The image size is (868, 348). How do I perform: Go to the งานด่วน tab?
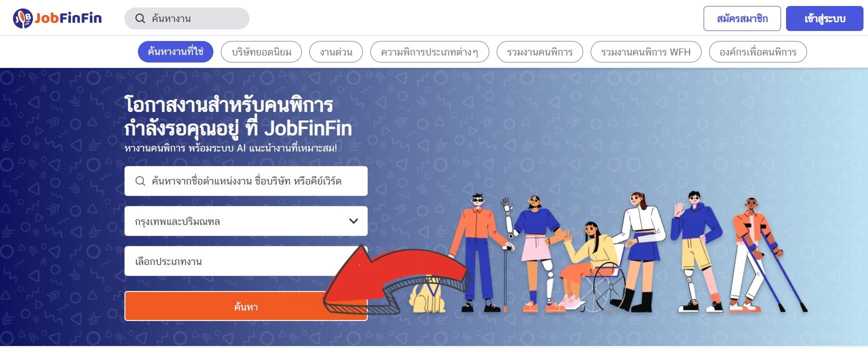pyautogui.click(x=336, y=52)
